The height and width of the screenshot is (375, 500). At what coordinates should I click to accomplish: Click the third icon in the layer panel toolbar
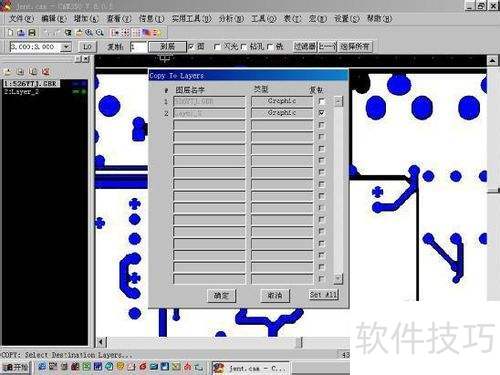coord(33,72)
